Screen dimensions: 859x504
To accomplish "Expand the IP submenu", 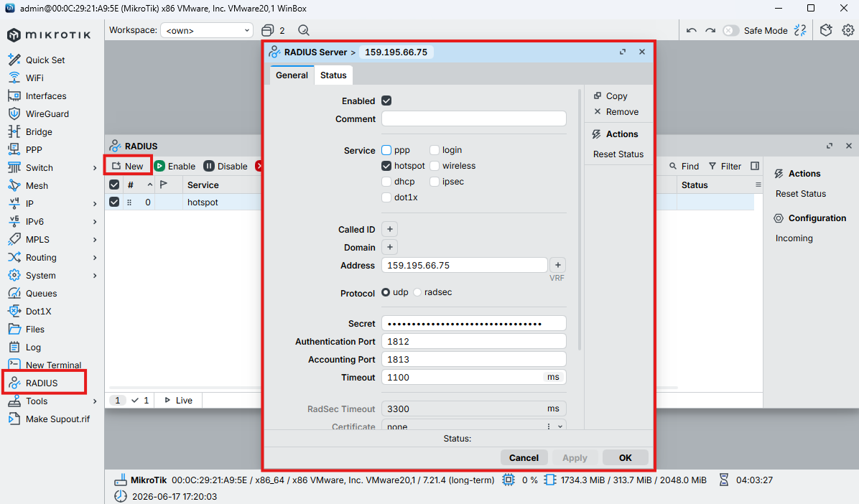I will tap(95, 204).
